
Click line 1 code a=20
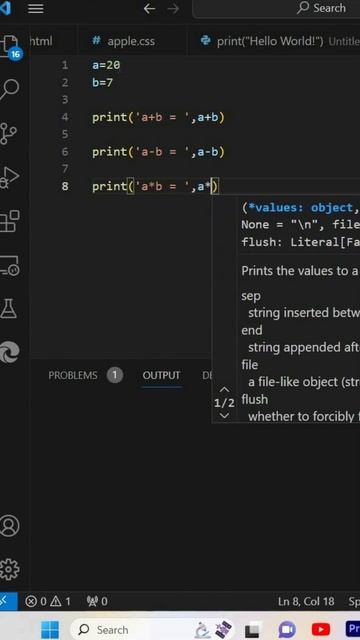106,65
